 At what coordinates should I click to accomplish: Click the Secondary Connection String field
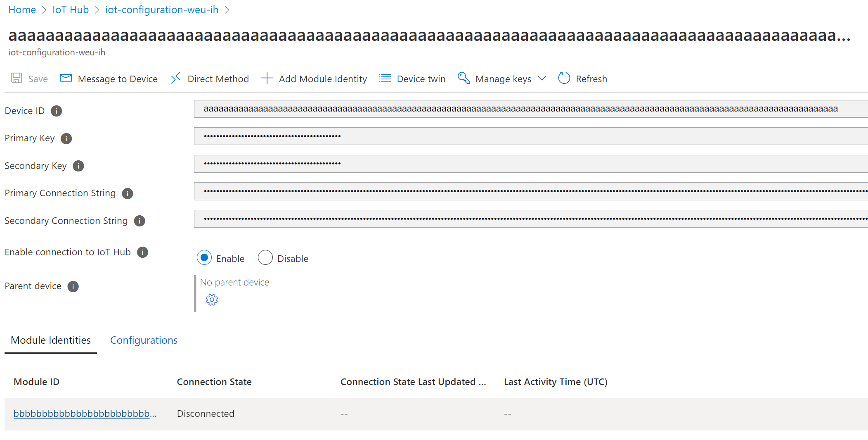[x=531, y=219]
